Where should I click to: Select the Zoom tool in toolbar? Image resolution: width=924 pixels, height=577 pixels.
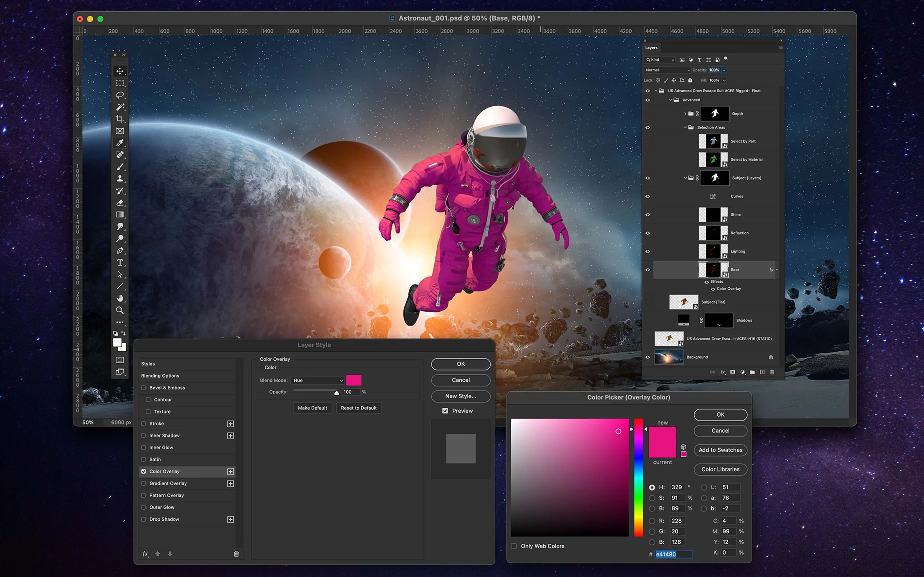(120, 310)
